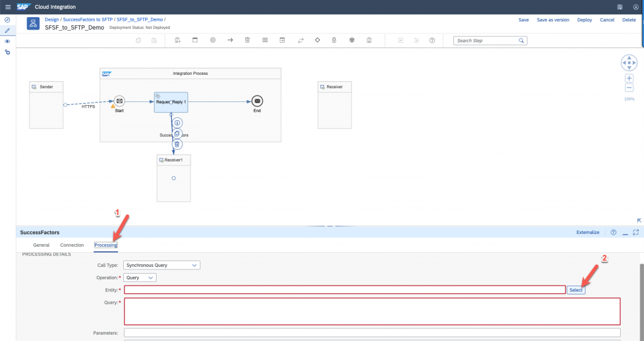This screenshot has width=644, height=341.
Task: Click the Entity input field
Action: pyautogui.click(x=345, y=289)
